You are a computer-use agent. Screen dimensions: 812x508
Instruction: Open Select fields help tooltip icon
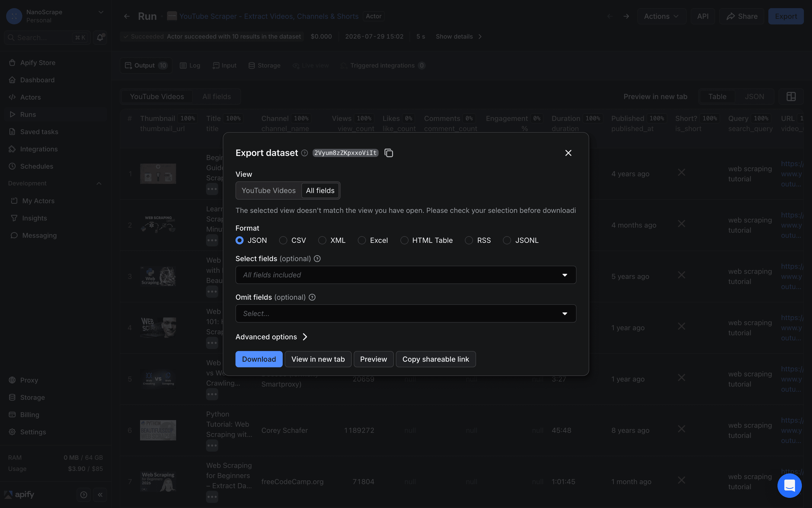pos(317,259)
